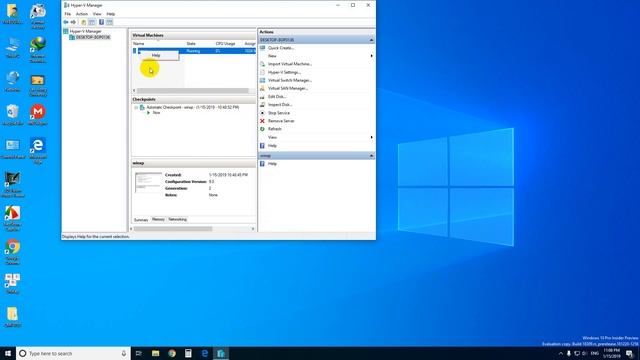Open File Explorer from the taskbar
Image resolution: width=640 pixels, height=360 pixels.
click(x=156, y=353)
